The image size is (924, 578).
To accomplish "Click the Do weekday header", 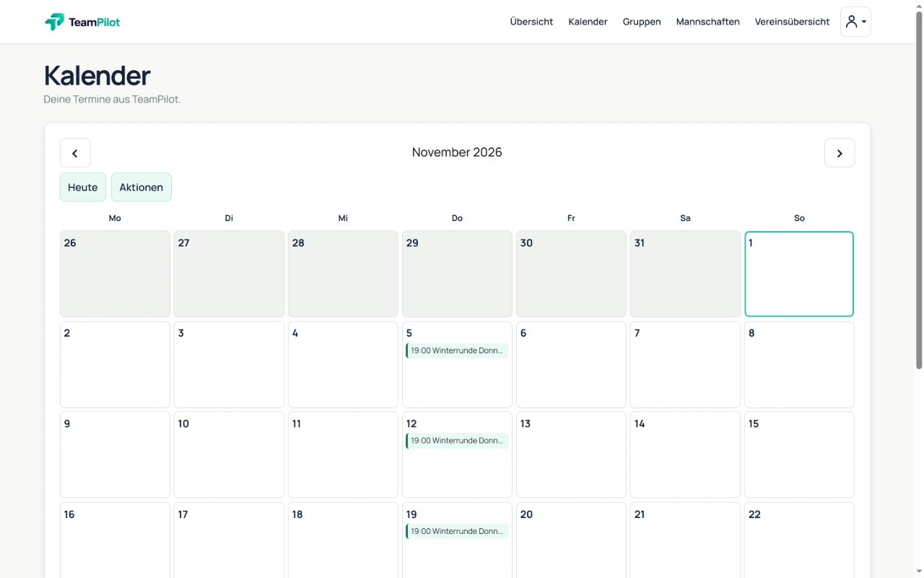I will [457, 218].
